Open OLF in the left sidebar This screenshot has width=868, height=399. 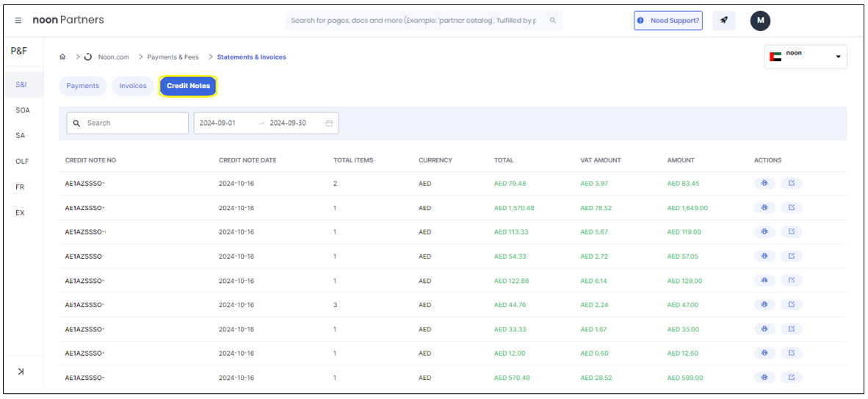(x=23, y=161)
